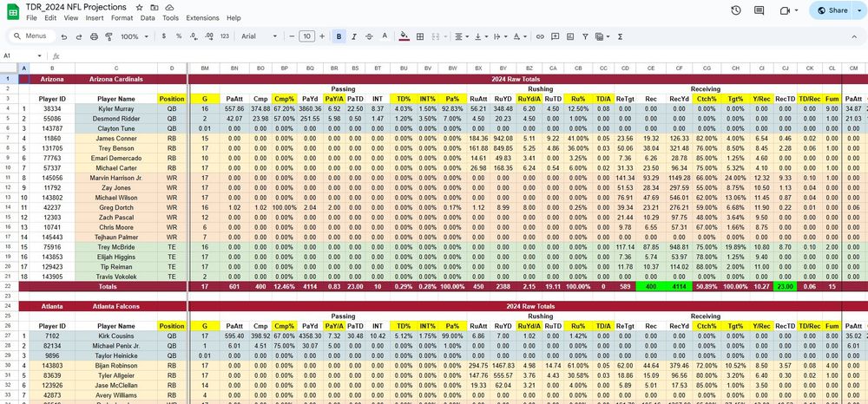
Task: Click the Share button
Action: coord(832,10)
